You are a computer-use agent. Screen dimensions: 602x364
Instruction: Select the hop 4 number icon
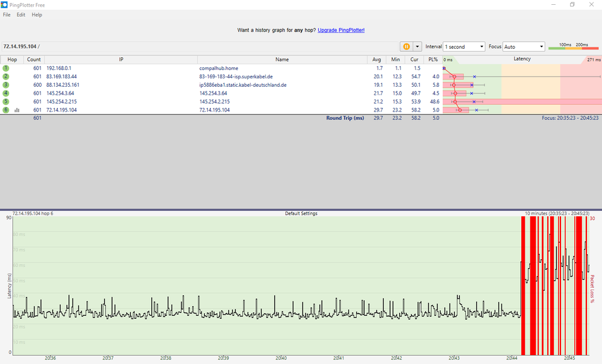click(6, 93)
